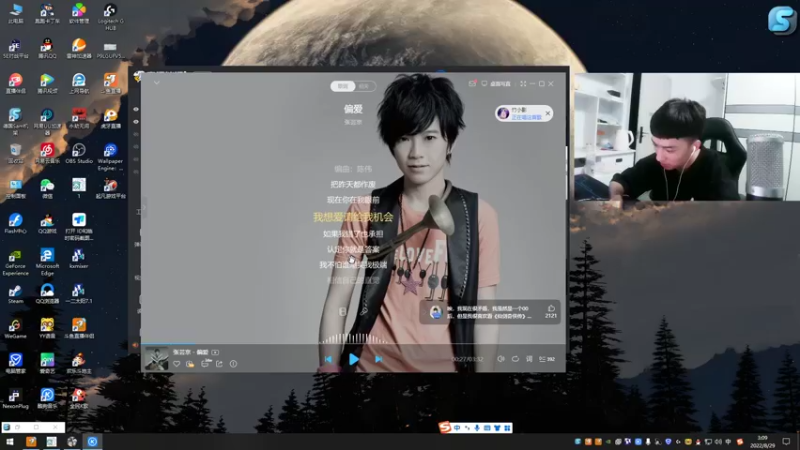This screenshot has height=450, width=800.
Task: Switch to the Kugou music taskbar button
Action: (x=92, y=442)
